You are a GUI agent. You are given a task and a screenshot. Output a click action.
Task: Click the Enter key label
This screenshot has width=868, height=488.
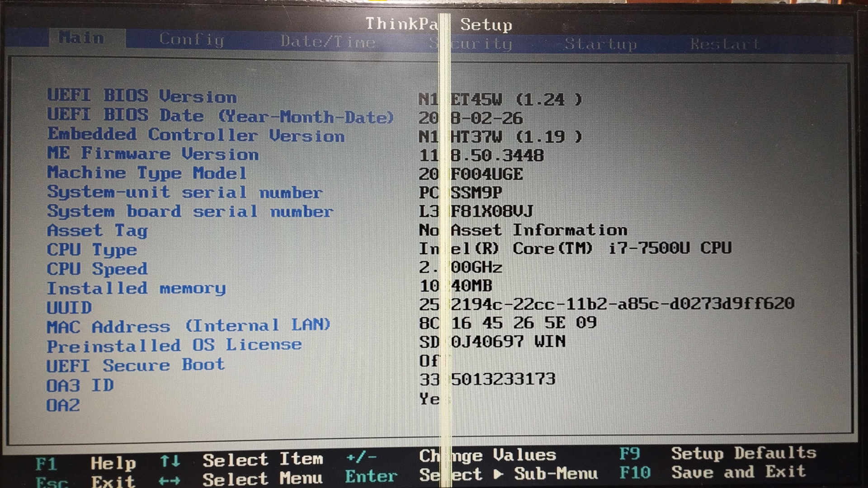click(x=371, y=476)
